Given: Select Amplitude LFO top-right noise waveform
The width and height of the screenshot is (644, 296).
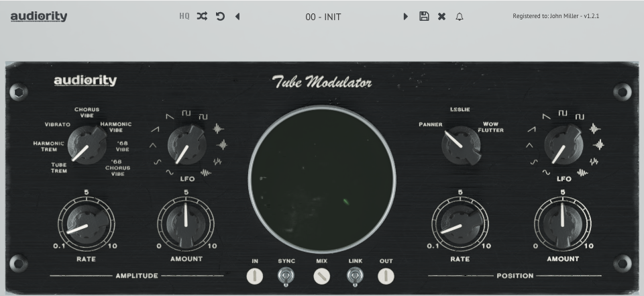Looking at the screenshot, I should [x=218, y=129].
